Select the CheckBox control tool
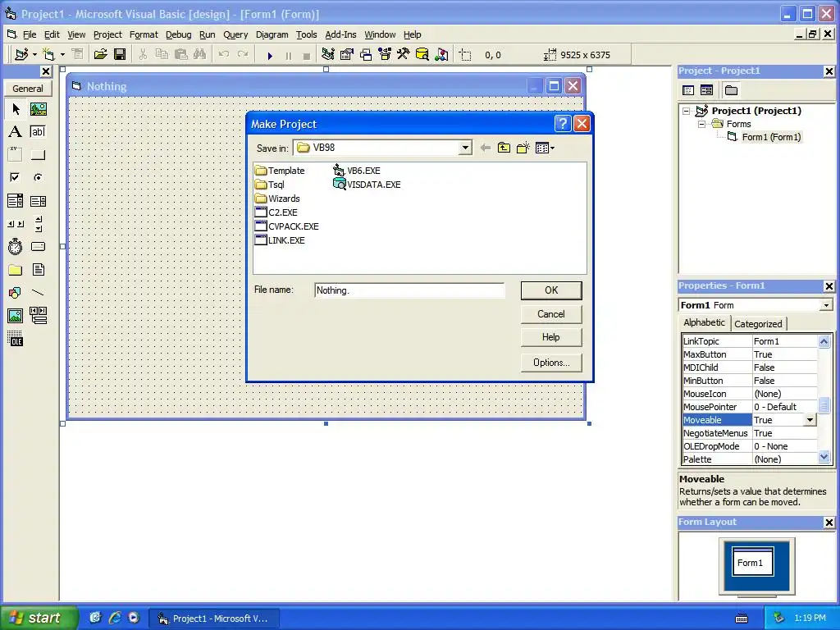Image resolution: width=840 pixels, height=630 pixels. [x=16, y=177]
